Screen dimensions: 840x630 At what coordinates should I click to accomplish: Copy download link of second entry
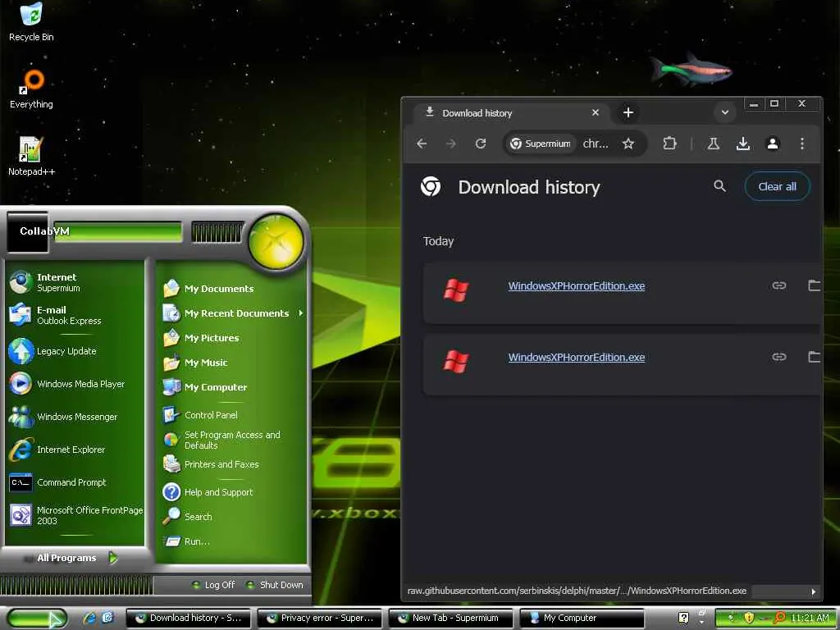click(779, 357)
